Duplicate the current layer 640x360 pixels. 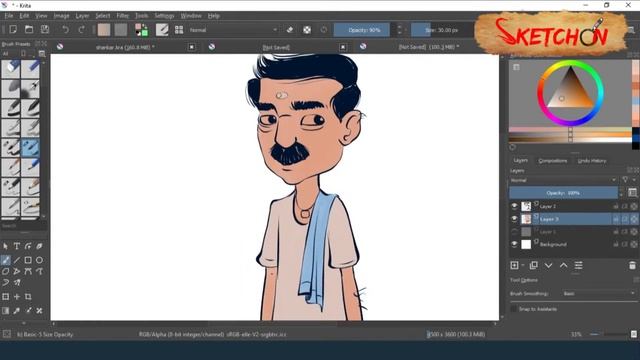[533, 265]
